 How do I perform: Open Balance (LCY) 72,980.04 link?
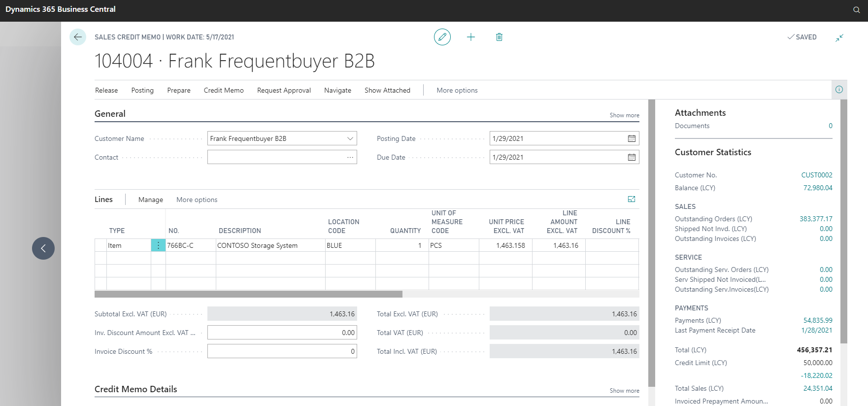818,188
